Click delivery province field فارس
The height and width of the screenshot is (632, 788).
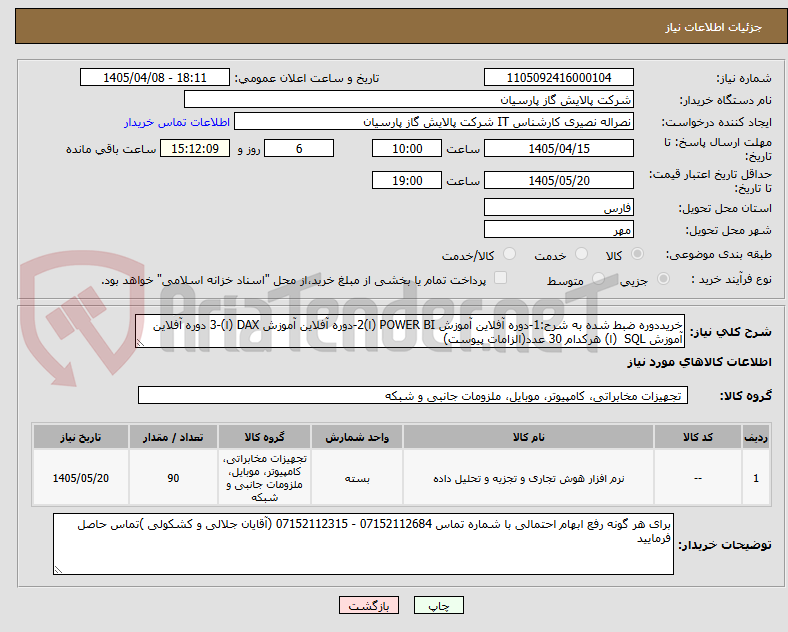point(558,207)
